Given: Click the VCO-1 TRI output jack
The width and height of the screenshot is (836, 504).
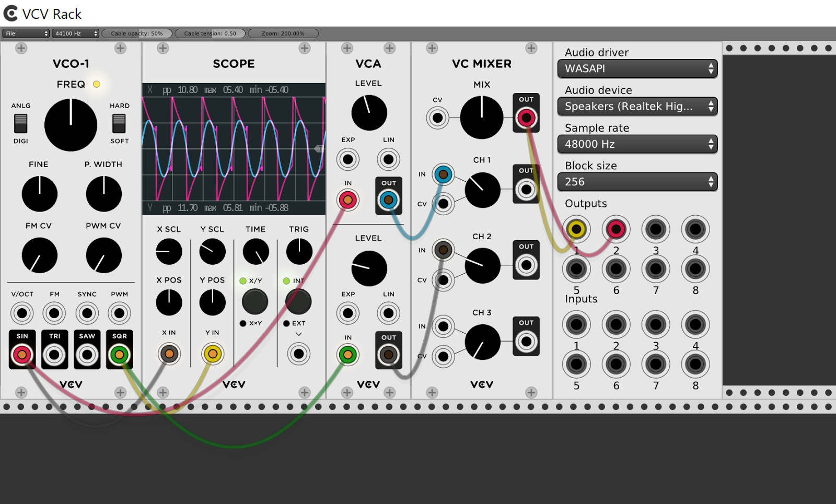Looking at the screenshot, I should point(54,355).
